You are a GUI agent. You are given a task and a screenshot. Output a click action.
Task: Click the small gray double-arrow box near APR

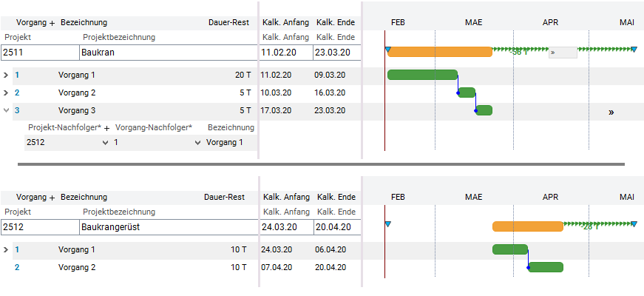click(x=563, y=53)
